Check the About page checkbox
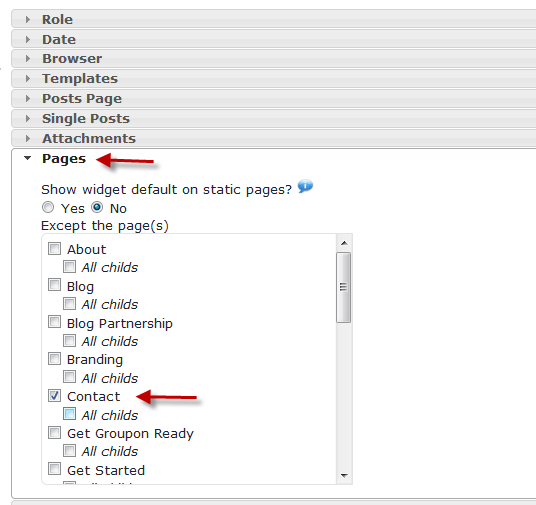 [x=54, y=249]
